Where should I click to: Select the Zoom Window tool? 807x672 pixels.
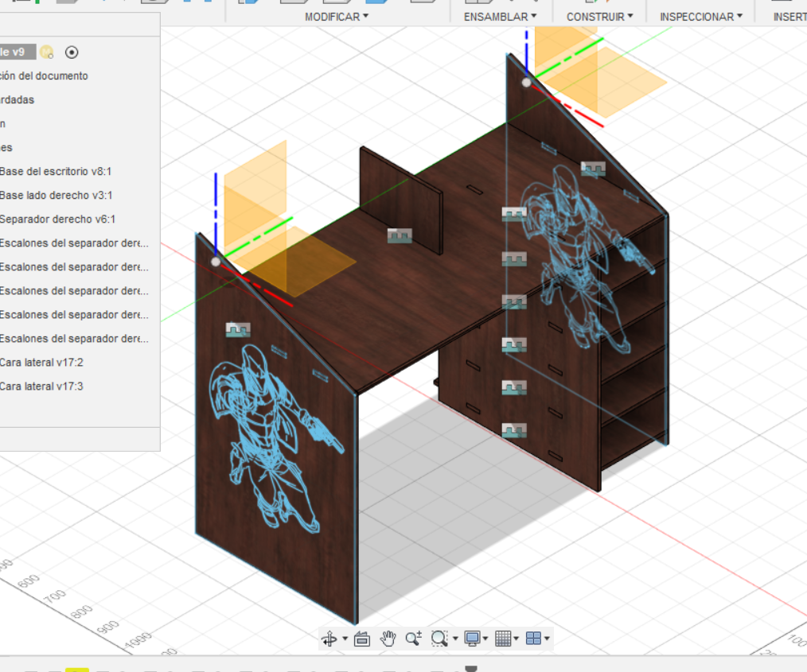(x=439, y=639)
